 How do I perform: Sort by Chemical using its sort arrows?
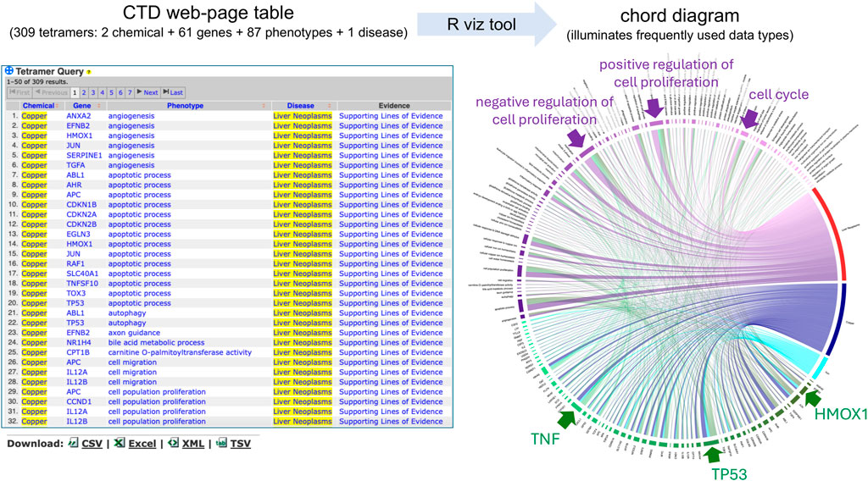pos(58,106)
